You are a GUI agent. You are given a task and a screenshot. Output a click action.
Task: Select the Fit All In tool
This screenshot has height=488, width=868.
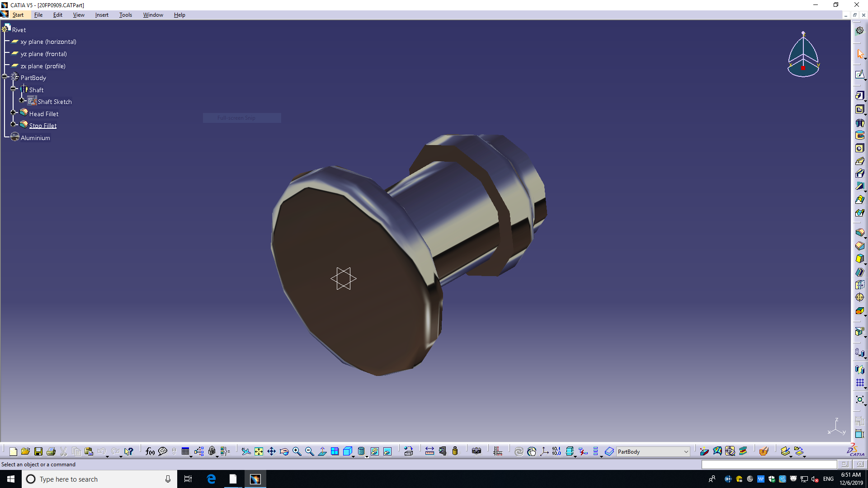259,451
